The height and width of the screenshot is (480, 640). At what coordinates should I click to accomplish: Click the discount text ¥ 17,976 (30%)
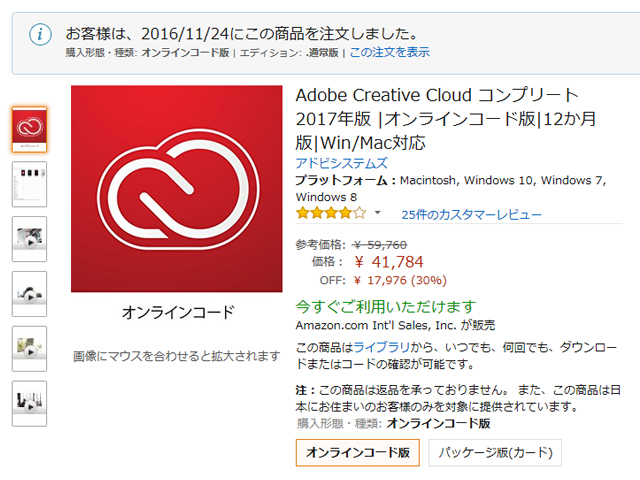(400, 280)
